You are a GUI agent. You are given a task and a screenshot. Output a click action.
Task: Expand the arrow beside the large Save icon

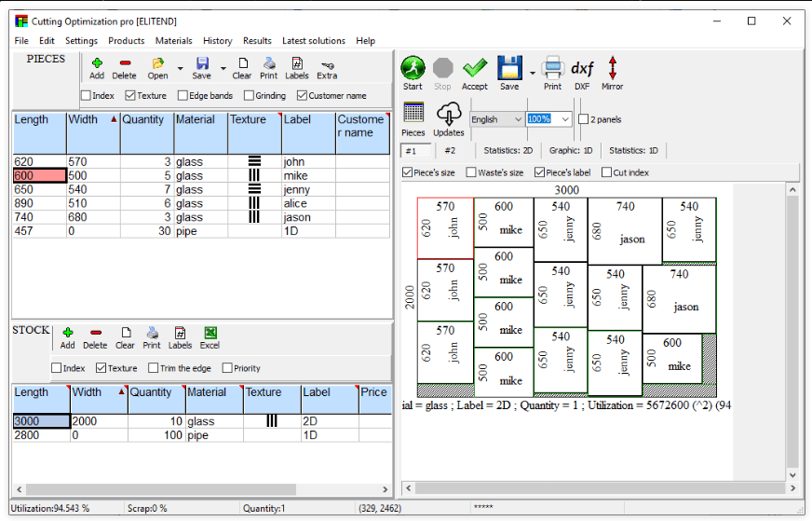[x=533, y=73]
